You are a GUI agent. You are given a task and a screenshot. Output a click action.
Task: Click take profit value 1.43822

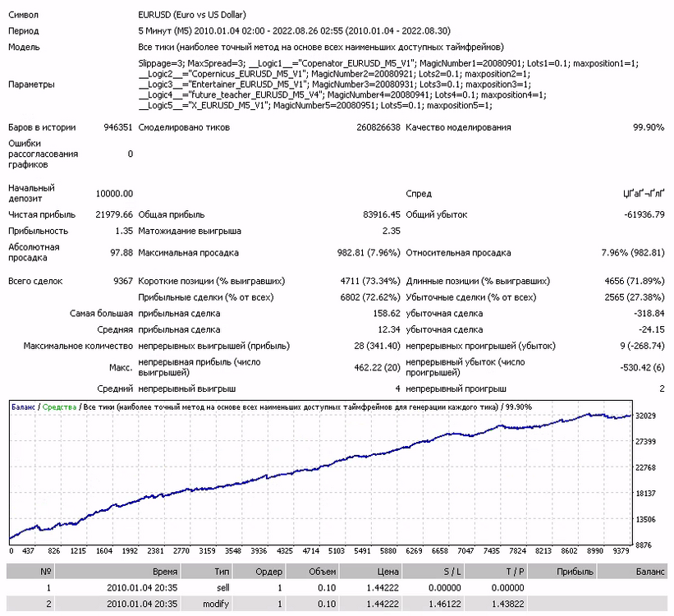click(x=507, y=604)
